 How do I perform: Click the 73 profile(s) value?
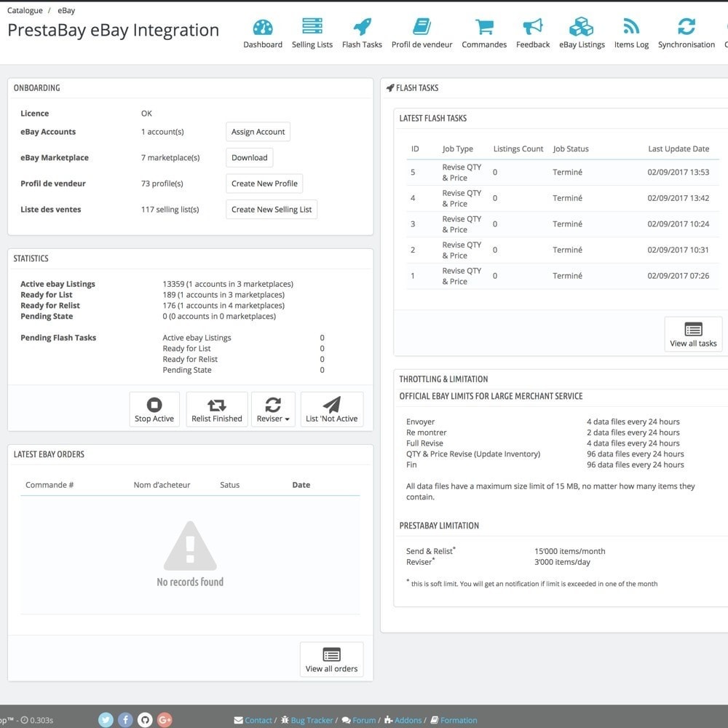click(x=162, y=183)
